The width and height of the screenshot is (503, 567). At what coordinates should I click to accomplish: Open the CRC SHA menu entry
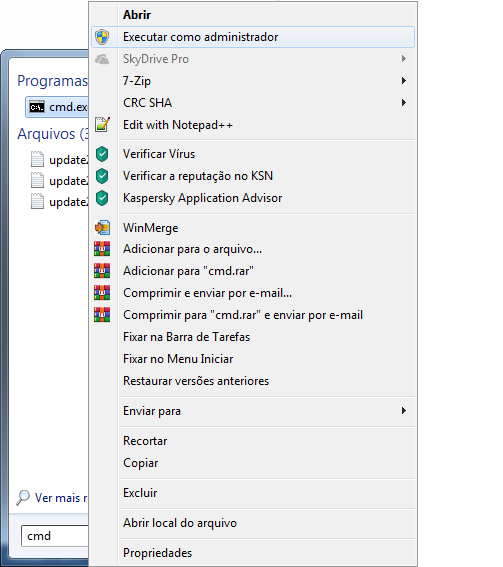[253, 103]
